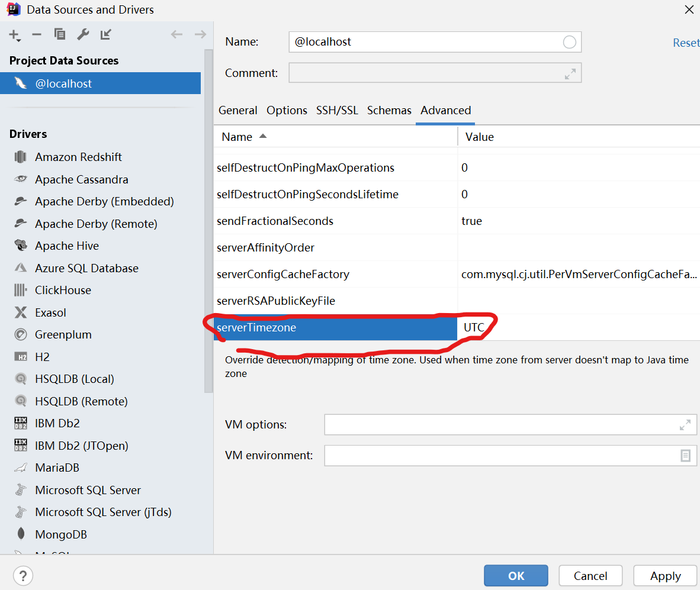Open the Options tab
This screenshot has width=700, height=590.
(x=287, y=110)
